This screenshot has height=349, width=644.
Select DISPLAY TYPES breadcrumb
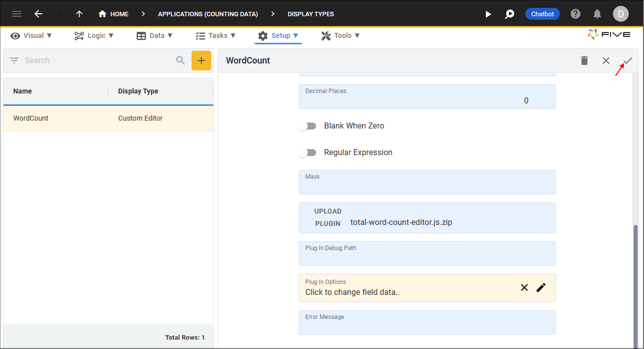(x=311, y=14)
